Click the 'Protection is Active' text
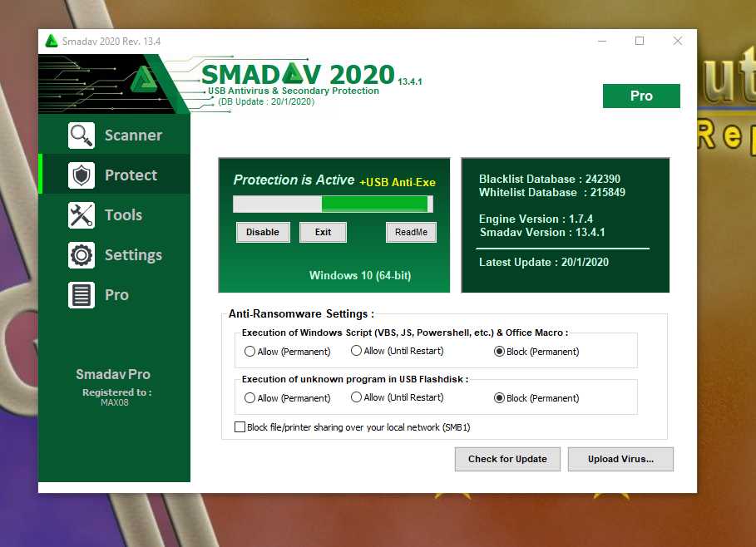Viewport: 756px width, 547px height. (x=294, y=180)
